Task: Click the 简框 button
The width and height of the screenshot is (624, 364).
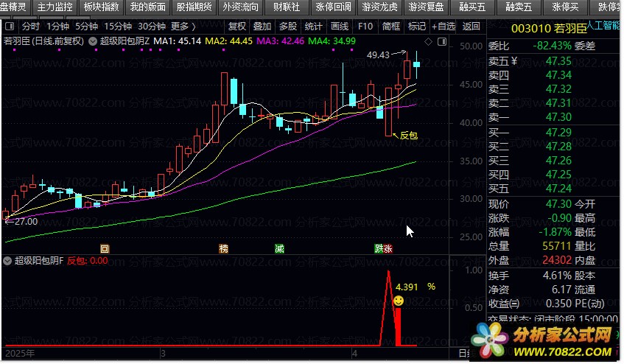Action: click(x=390, y=27)
